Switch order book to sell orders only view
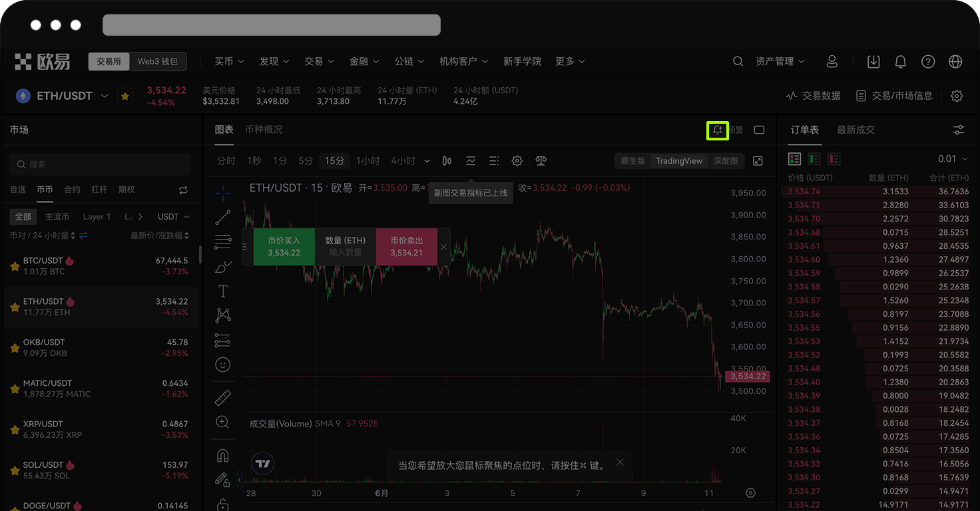 click(x=833, y=158)
